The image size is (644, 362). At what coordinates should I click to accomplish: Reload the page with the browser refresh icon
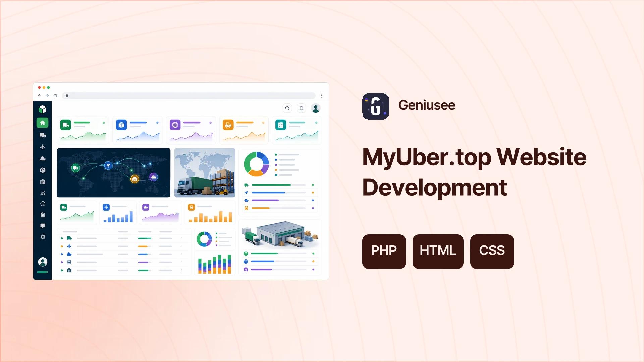click(55, 96)
